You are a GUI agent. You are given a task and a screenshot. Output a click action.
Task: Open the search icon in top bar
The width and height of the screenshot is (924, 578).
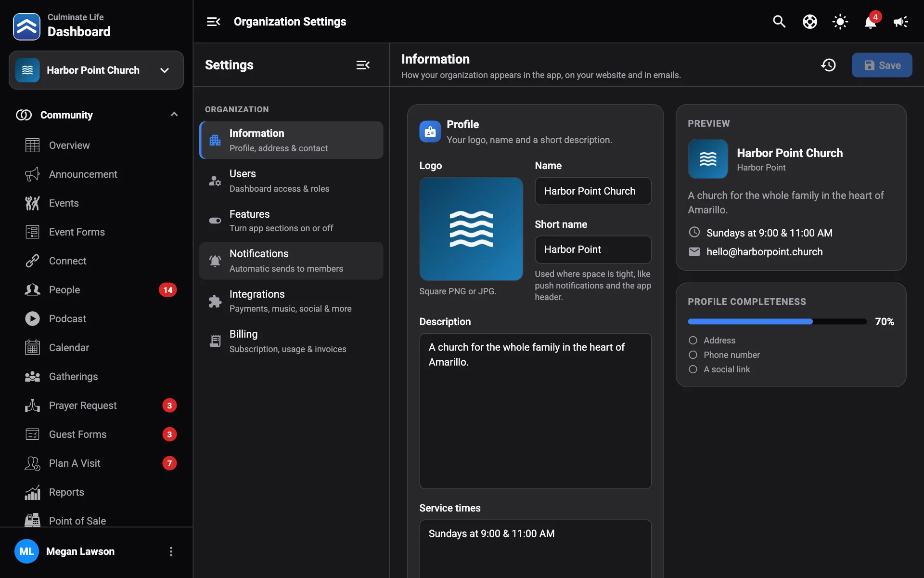[779, 22]
